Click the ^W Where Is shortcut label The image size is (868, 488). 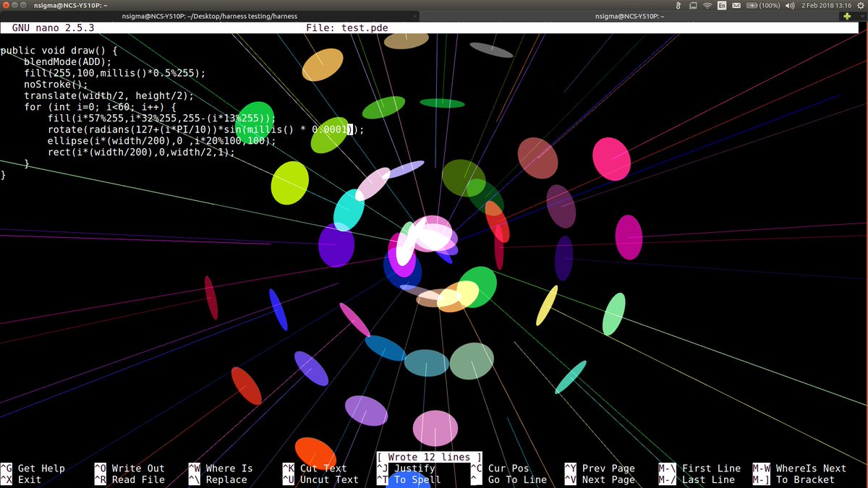click(x=221, y=468)
